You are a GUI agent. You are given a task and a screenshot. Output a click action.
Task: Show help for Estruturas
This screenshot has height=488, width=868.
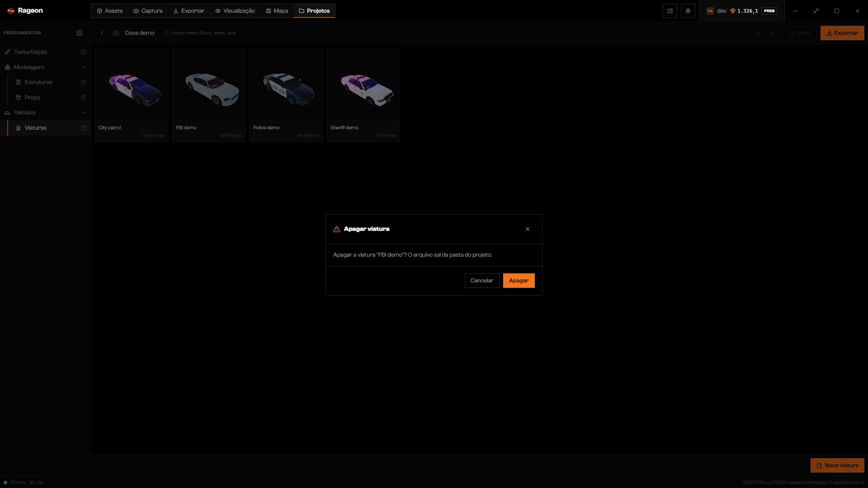[84, 82]
